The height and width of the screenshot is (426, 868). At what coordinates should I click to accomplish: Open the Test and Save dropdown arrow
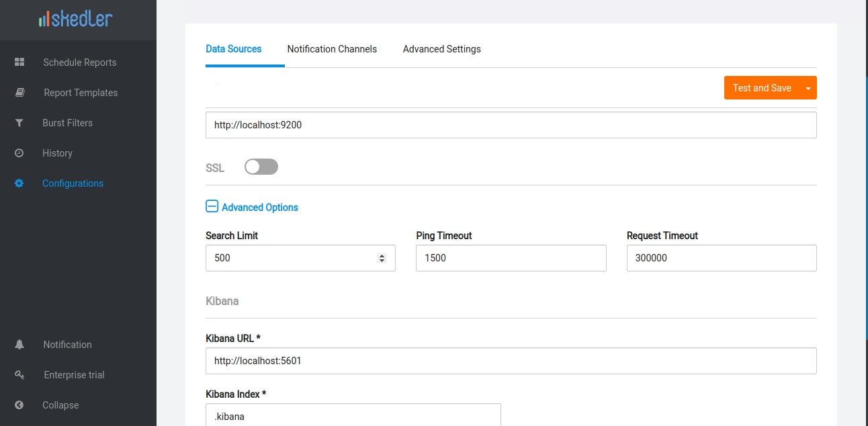tap(808, 88)
